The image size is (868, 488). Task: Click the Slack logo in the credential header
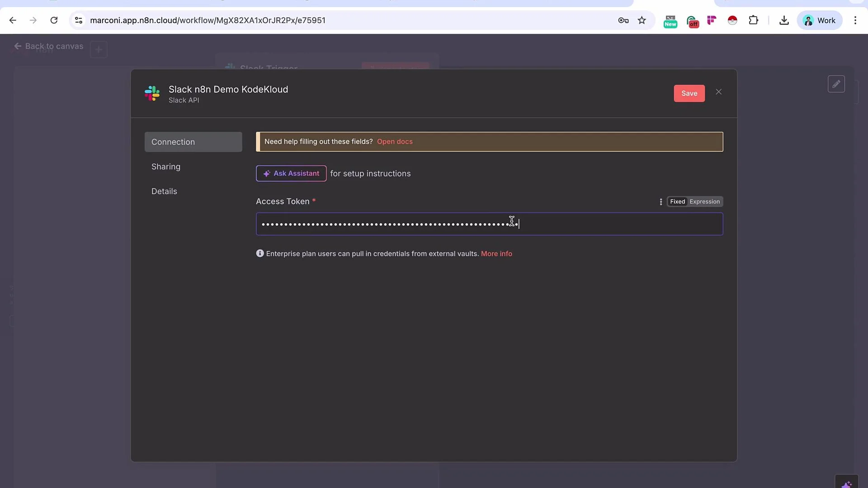point(152,94)
